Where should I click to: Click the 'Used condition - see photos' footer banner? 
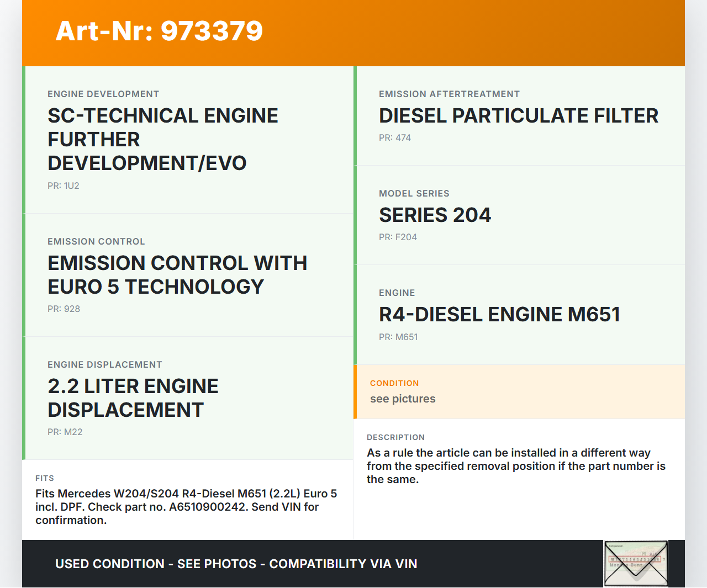pos(236,564)
